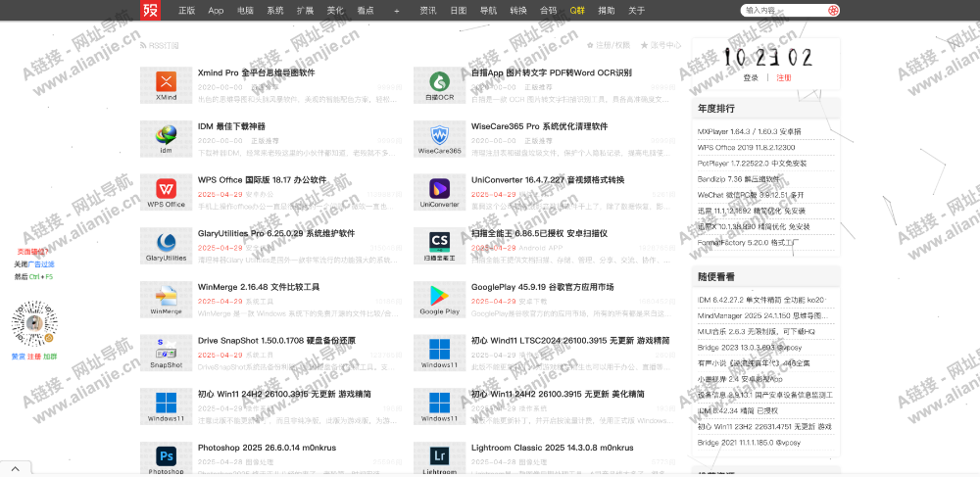
Task: Open the IDM 最佳下载神器 title
Action: (231, 126)
